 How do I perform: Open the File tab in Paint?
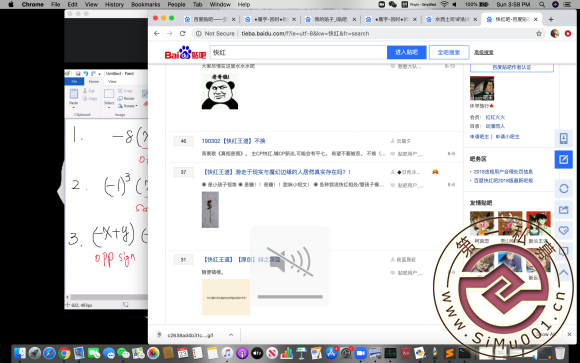(74, 81)
